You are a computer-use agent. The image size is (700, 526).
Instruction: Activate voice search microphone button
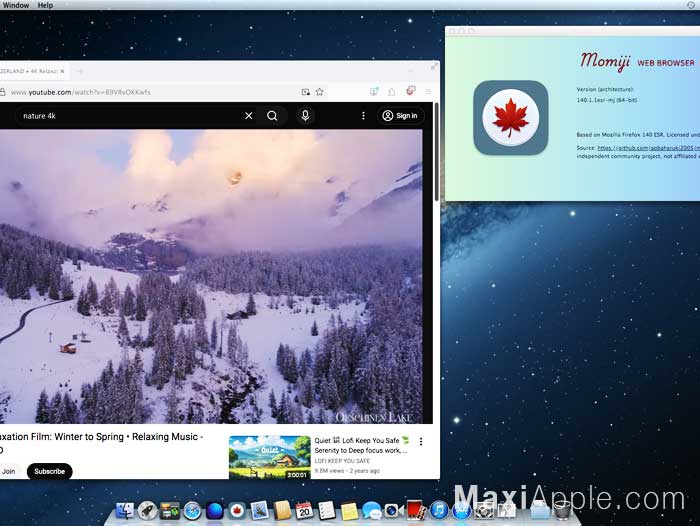[305, 116]
